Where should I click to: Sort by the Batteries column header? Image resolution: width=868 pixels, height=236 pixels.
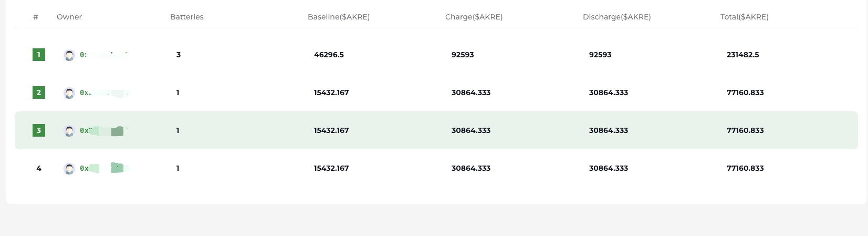pyautogui.click(x=187, y=17)
